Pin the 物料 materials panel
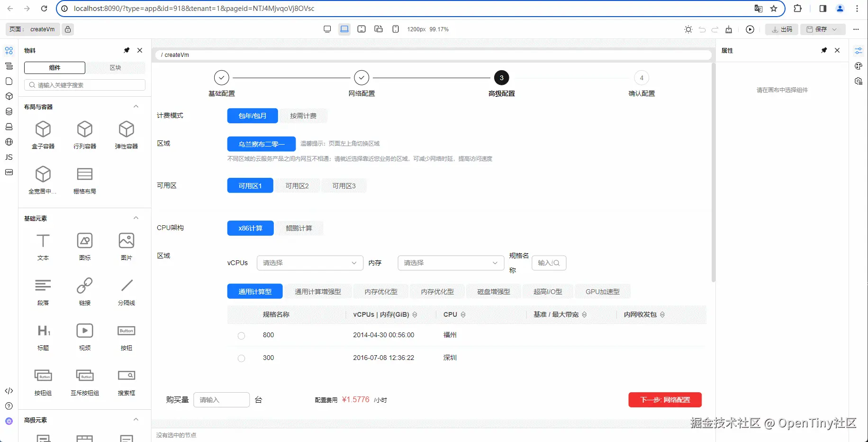The width and height of the screenshot is (868, 442). click(x=127, y=50)
